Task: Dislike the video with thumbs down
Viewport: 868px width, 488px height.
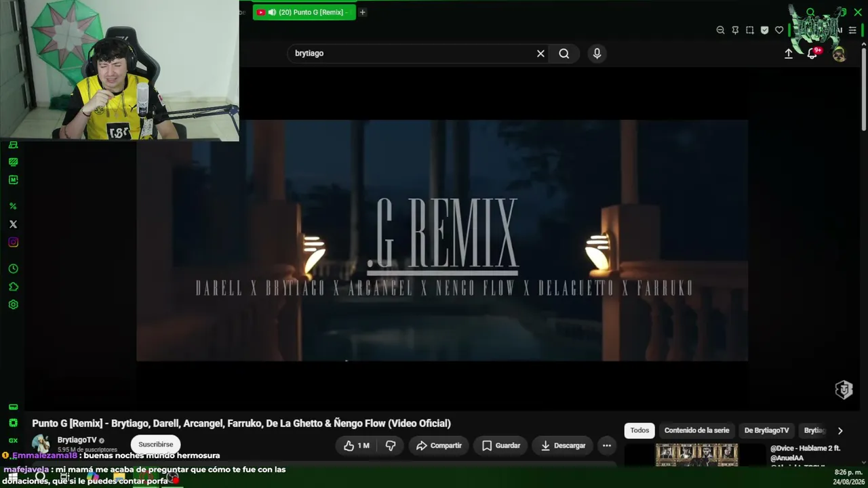Action: click(x=391, y=445)
